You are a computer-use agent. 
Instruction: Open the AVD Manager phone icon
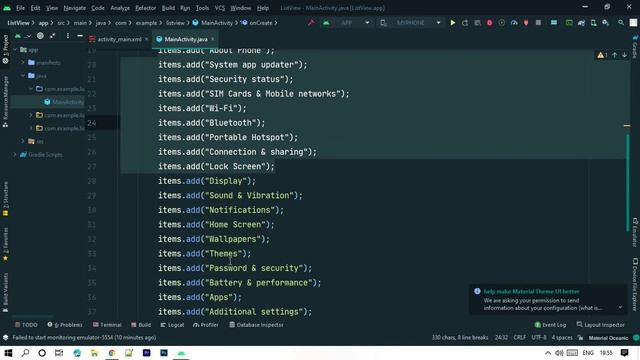click(x=593, y=23)
